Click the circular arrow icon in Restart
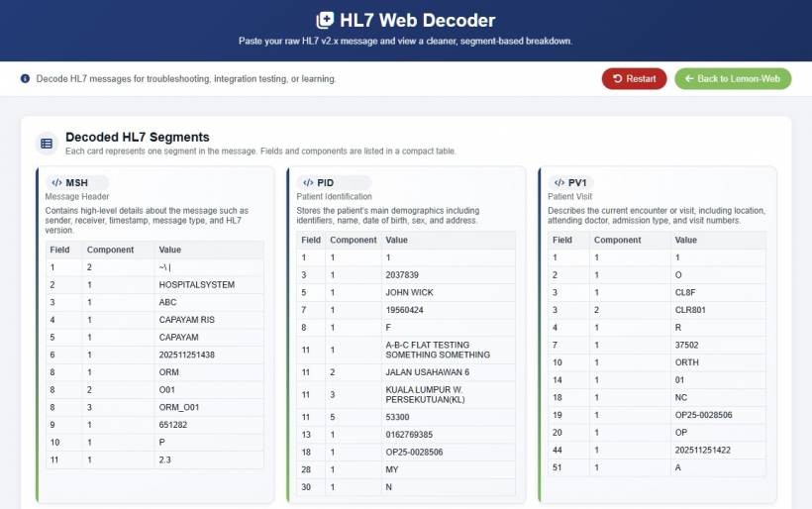 tap(617, 78)
